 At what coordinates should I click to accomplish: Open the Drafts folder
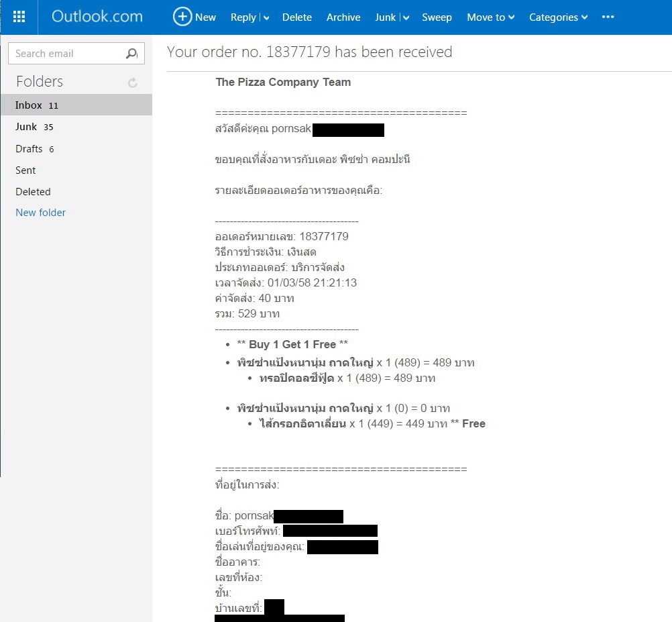coord(76,149)
